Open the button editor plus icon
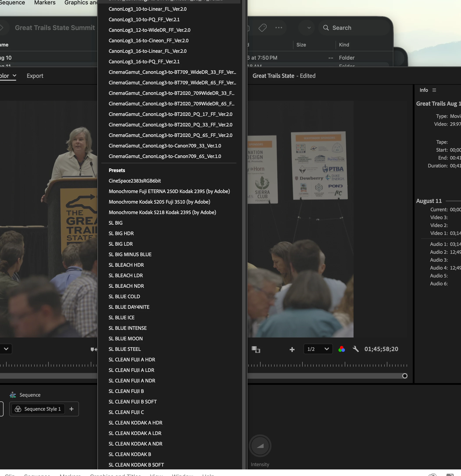This screenshot has height=476, width=461. tap(292, 349)
